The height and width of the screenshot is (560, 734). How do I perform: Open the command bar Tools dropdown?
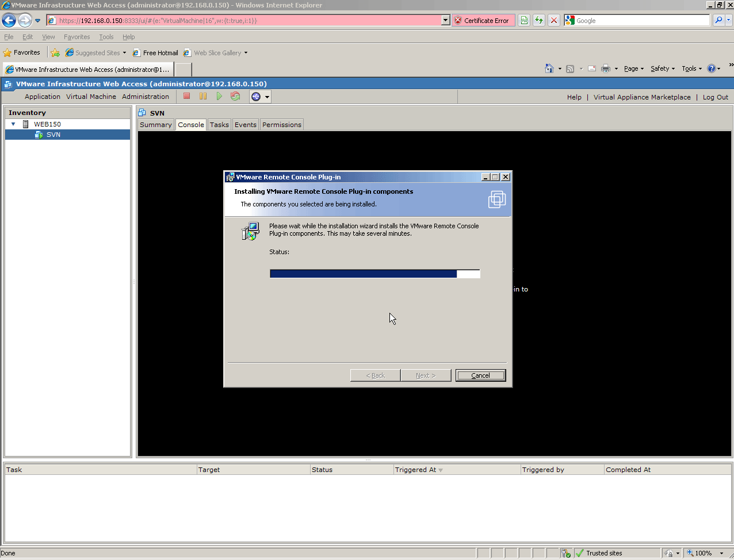[x=692, y=68]
